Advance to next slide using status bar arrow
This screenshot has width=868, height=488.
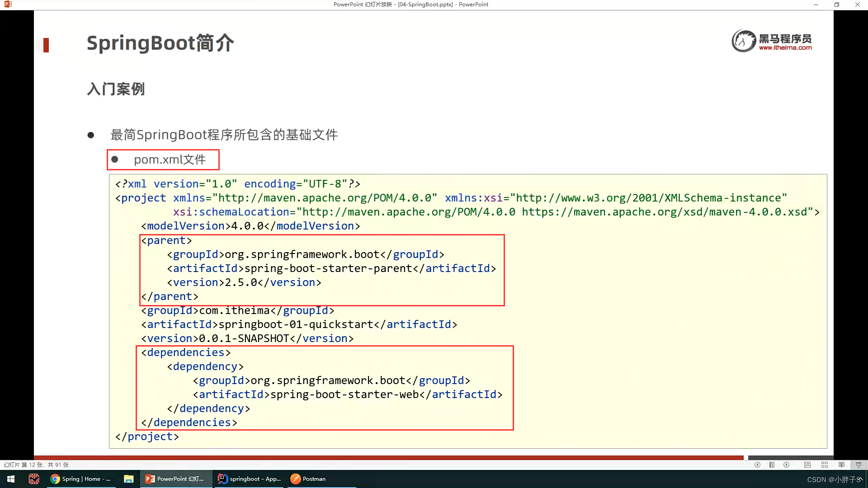pyautogui.click(x=787, y=465)
